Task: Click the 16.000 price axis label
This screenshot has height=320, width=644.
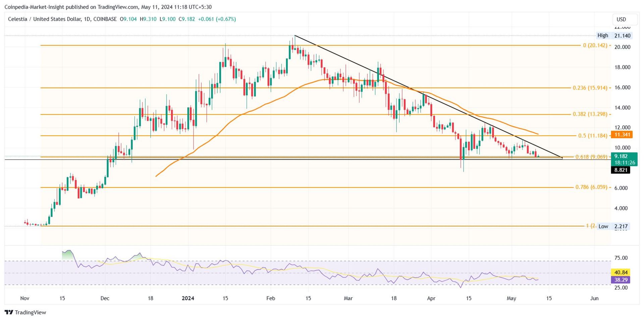Action: (622, 87)
